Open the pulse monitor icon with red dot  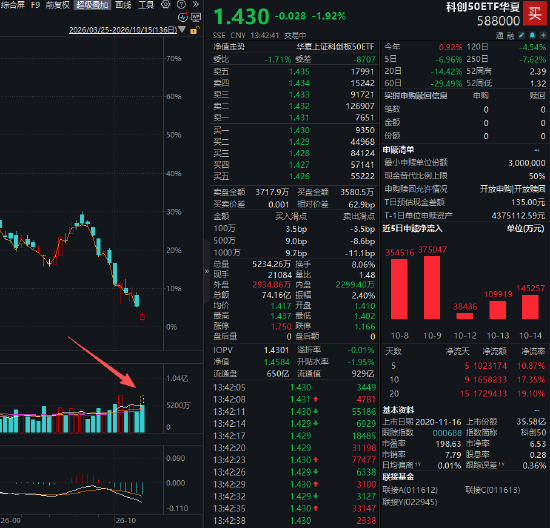click(183, 17)
